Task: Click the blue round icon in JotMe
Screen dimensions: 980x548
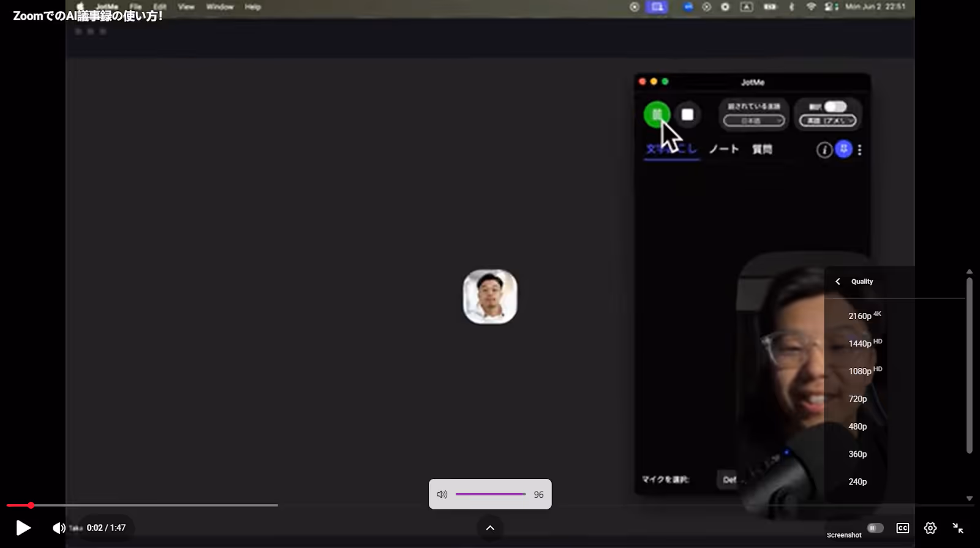Action: coord(843,149)
